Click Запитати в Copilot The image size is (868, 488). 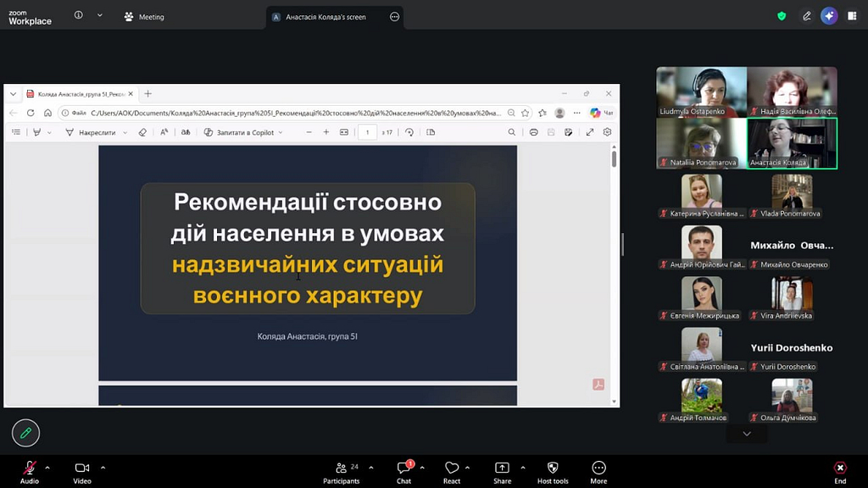[238, 132]
